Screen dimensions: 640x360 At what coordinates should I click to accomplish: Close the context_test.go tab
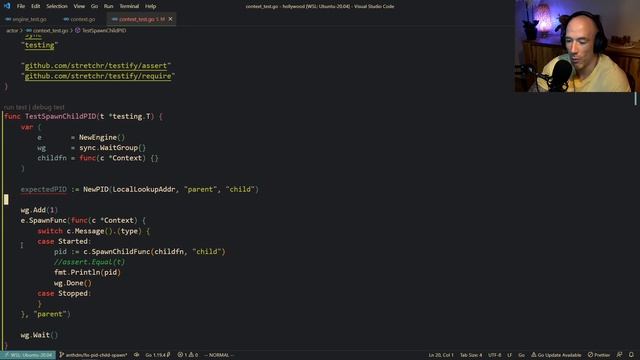pos(171,19)
